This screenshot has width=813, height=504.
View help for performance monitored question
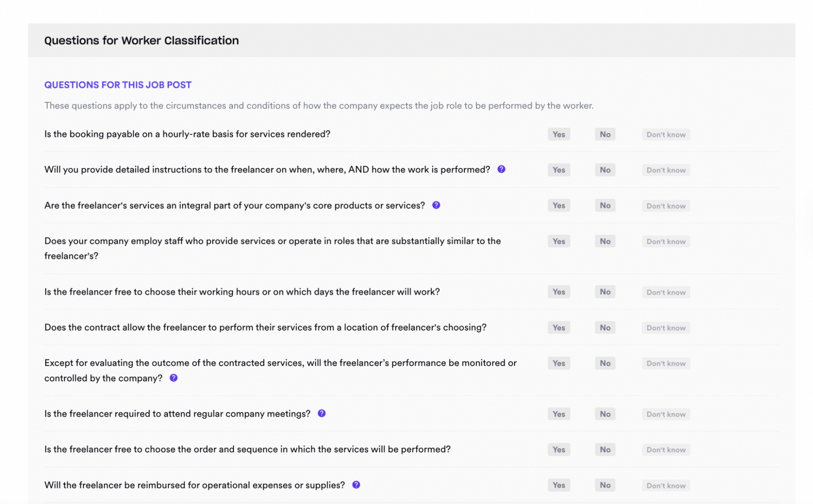coord(173,377)
